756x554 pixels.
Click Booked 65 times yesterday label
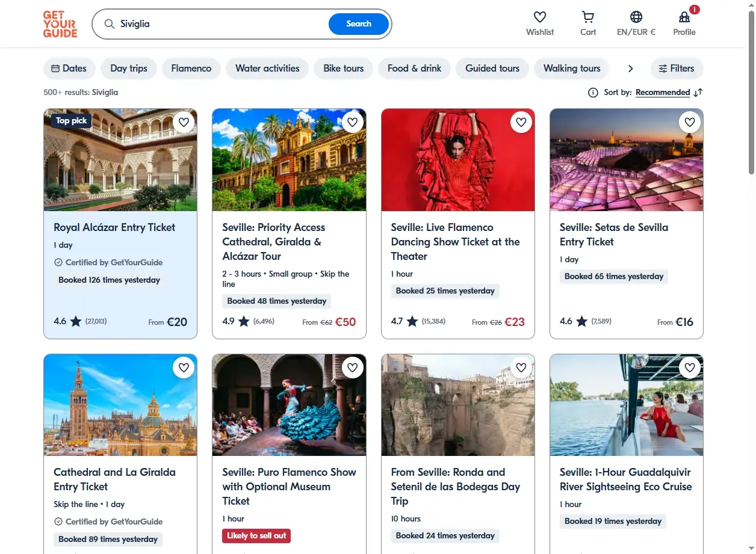point(614,276)
